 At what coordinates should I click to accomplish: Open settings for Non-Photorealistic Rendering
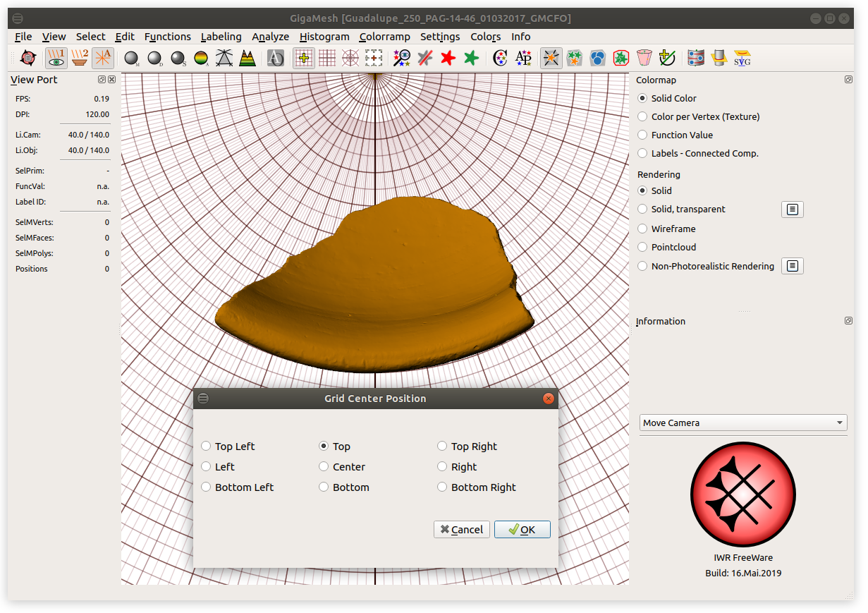tap(793, 266)
